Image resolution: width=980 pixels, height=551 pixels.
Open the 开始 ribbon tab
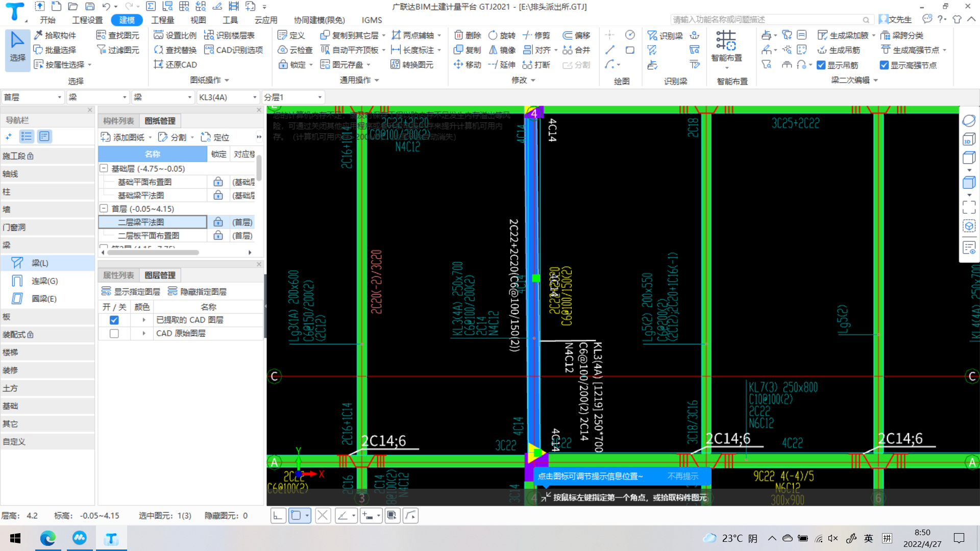point(47,20)
